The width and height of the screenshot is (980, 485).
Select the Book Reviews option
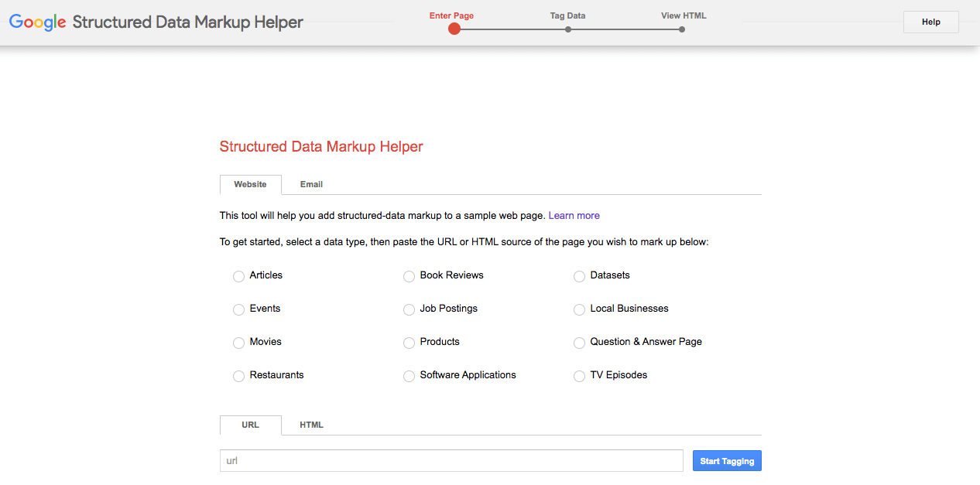point(409,276)
